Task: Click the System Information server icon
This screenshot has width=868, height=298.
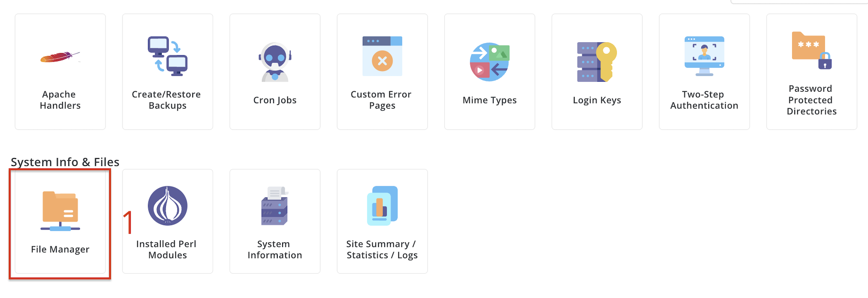Action: [x=275, y=206]
